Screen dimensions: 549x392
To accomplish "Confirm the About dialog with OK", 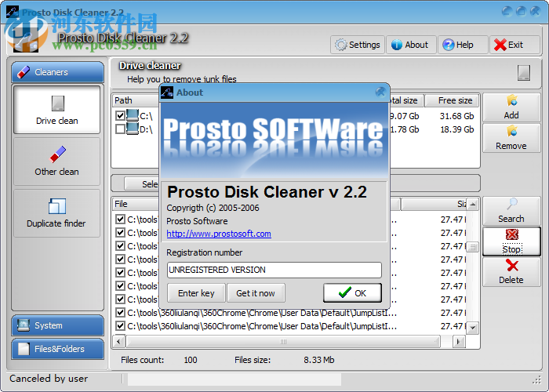I will [x=353, y=292].
